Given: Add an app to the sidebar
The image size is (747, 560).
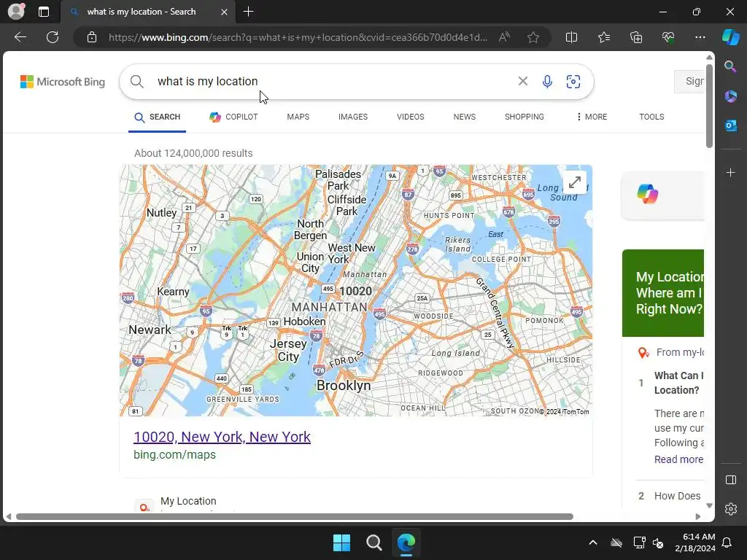Looking at the screenshot, I should tap(730, 172).
